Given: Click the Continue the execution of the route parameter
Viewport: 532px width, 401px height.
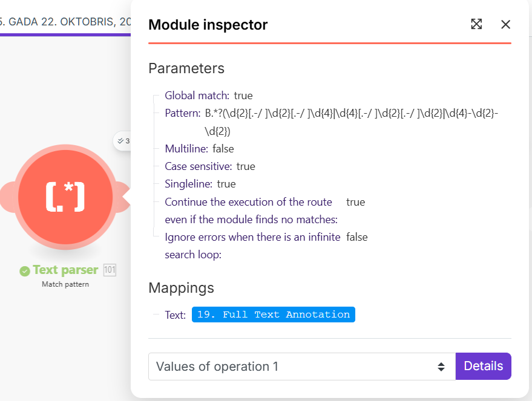Looking at the screenshot, I should point(248,202).
